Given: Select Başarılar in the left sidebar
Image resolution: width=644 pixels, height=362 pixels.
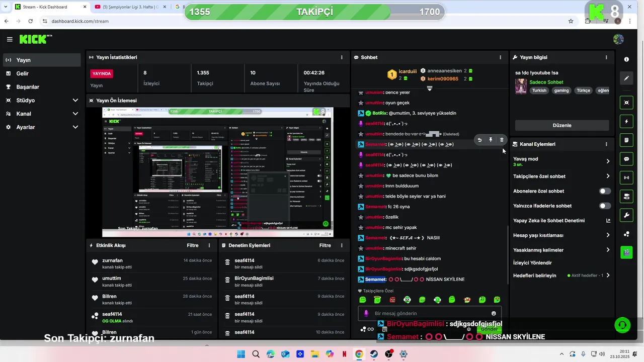Looking at the screenshot, I should tap(42, 87).
